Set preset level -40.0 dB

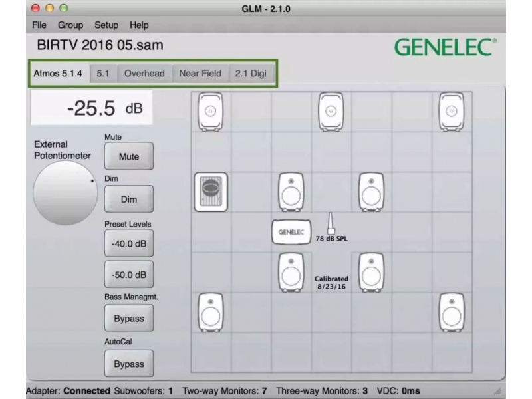[x=129, y=243]
